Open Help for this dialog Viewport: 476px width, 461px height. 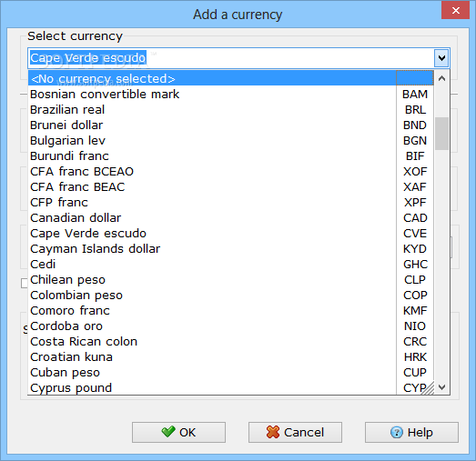pyautogui.click(x=411, y=432)
